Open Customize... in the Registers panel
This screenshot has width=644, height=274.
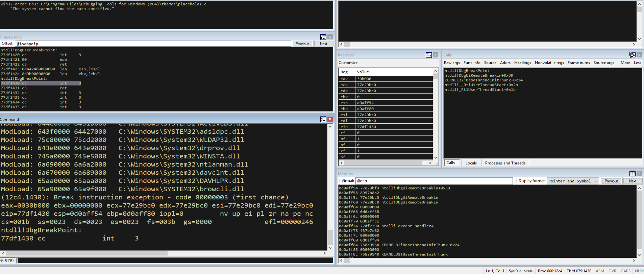click(x=349, y=63)
